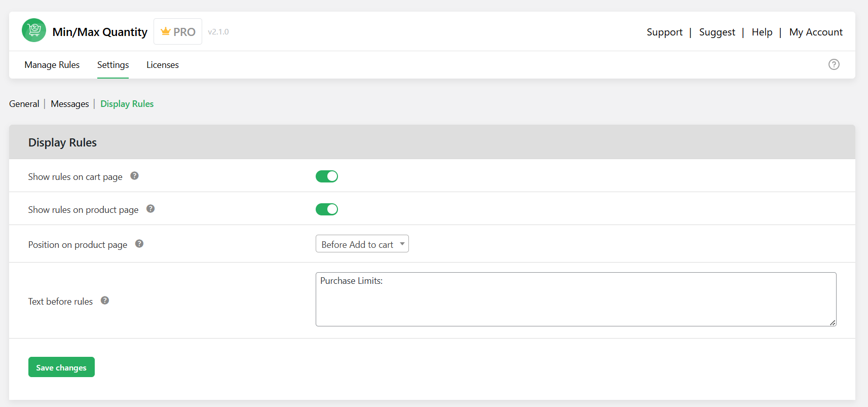
Task: Click the help icon beside Show rules on product page
Action: coord(150,208)
